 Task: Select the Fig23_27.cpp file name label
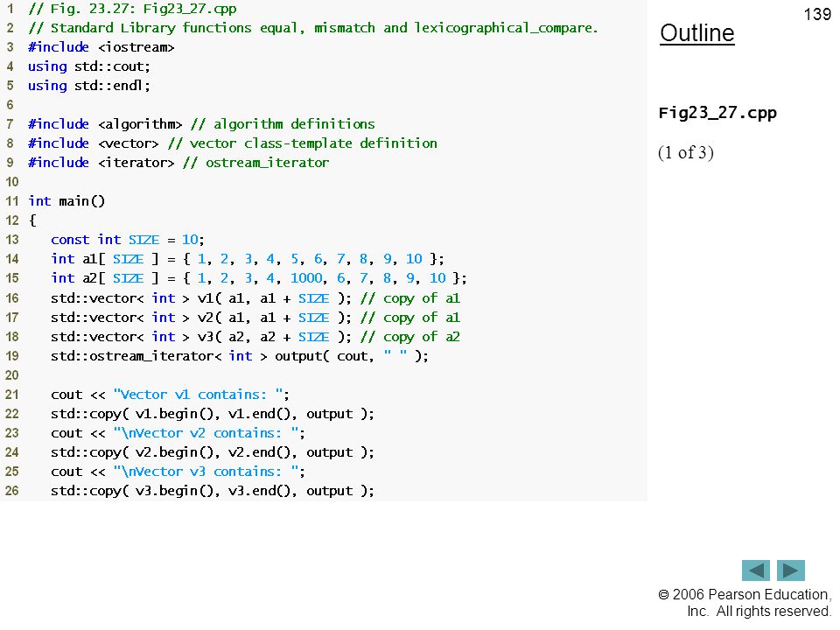[x=717, y=113]
